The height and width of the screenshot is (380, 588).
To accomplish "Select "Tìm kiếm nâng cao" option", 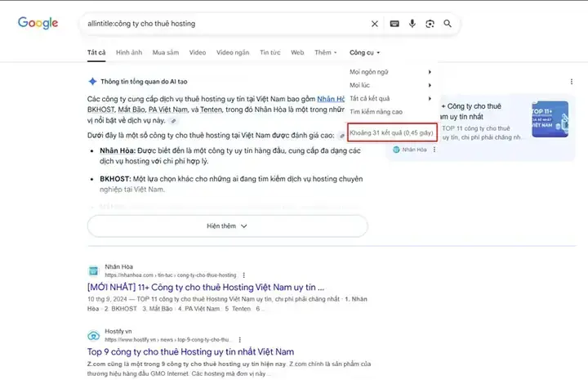I will coord(376,111).
